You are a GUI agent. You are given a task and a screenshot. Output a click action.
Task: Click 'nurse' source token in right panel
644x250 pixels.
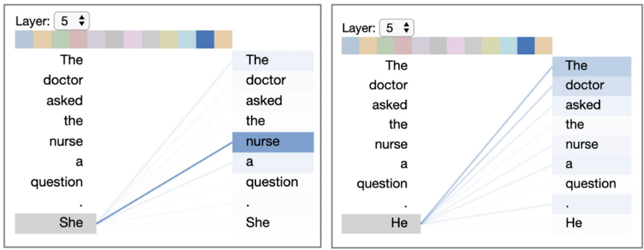tap(391, 144)
